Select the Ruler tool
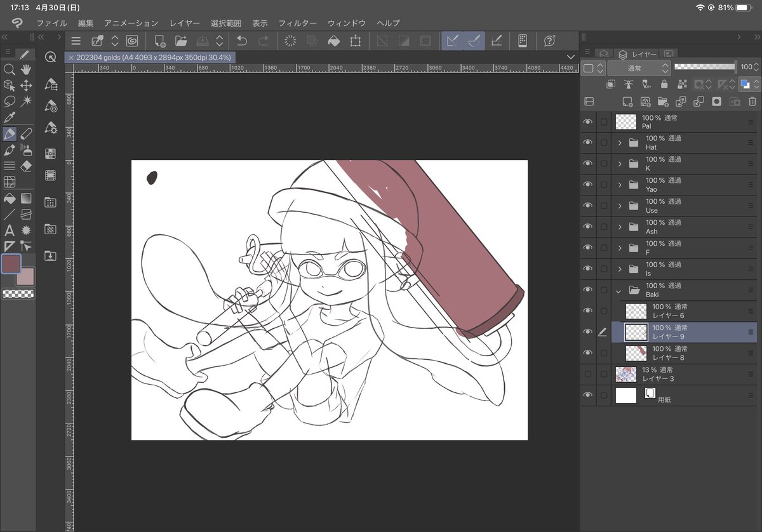The width and height of the screenshot is (762, 532). coord(9,246)
